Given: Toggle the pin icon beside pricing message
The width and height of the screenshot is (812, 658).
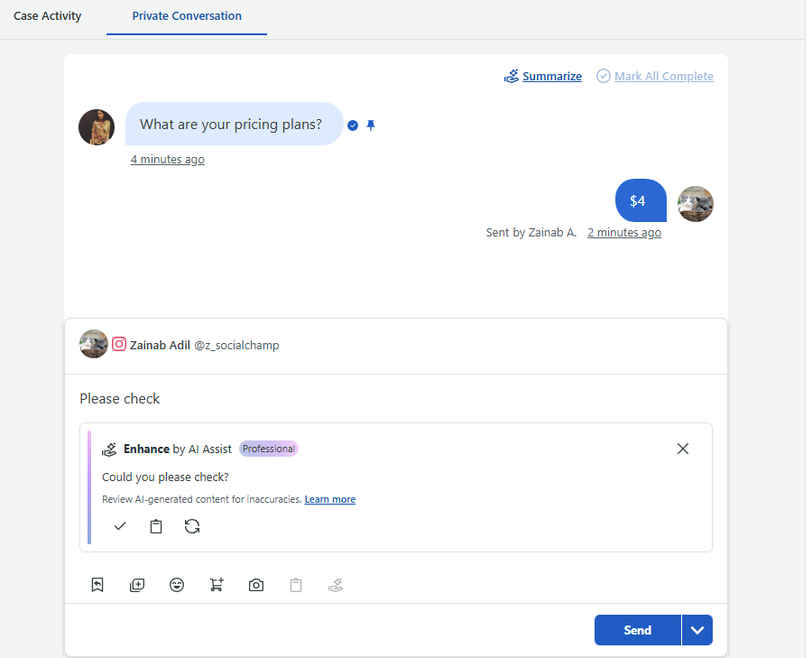Looking at the screenshot, I should click(371, 125).
